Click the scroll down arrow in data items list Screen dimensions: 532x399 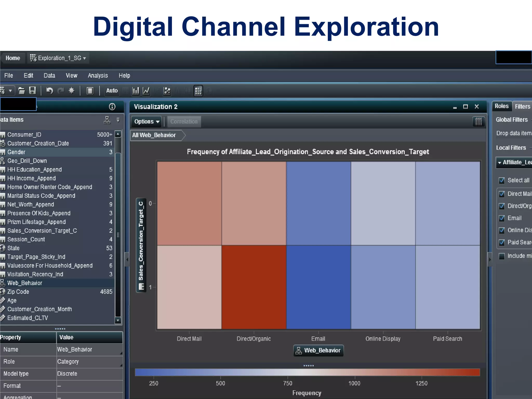118,320
